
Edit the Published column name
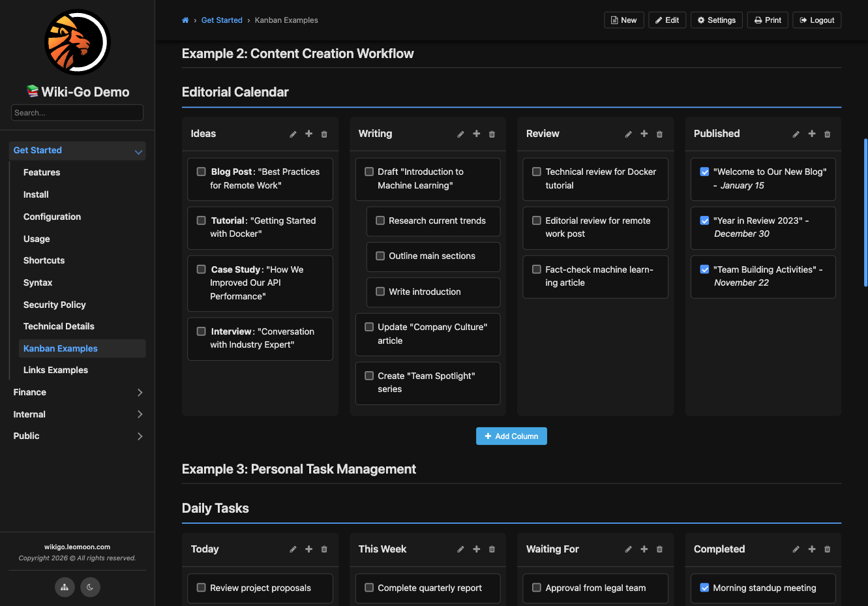tap(796, 134)
